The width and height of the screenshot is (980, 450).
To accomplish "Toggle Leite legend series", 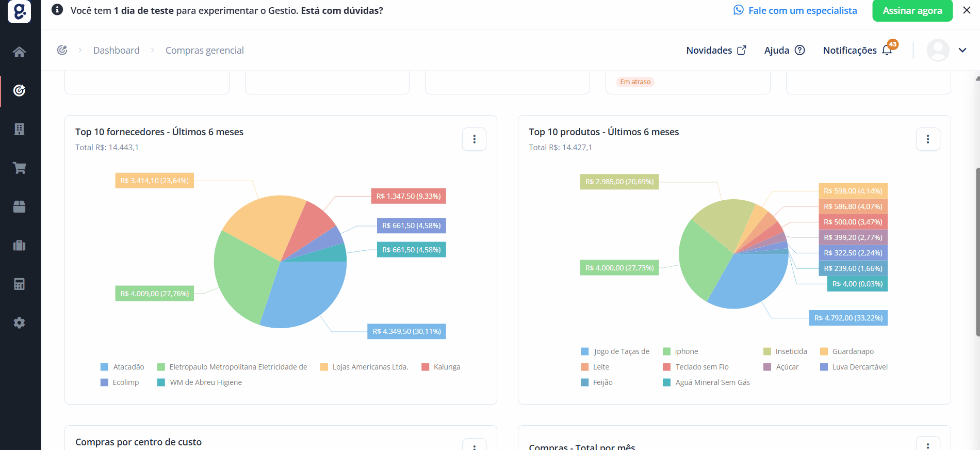I will coord(595,367).
